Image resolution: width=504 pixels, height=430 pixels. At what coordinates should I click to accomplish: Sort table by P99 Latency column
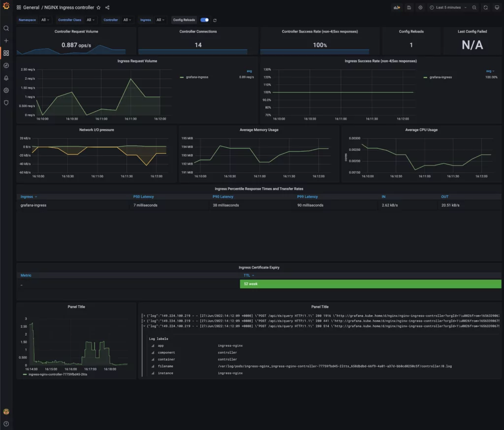click(x=307, y=197)
